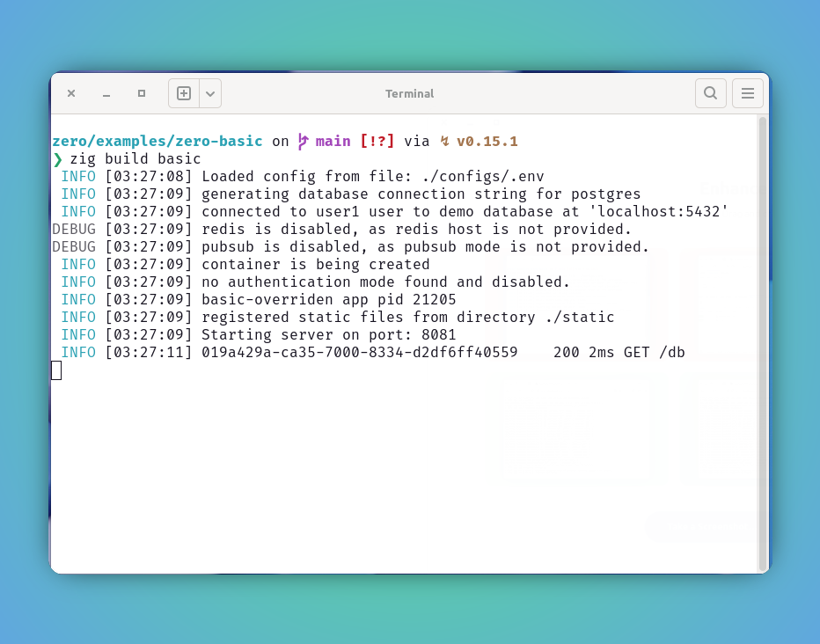Click the red [!?] git status indicator
Image resolution: width=820 pixels, height=644 pixels.
point(377,141)
